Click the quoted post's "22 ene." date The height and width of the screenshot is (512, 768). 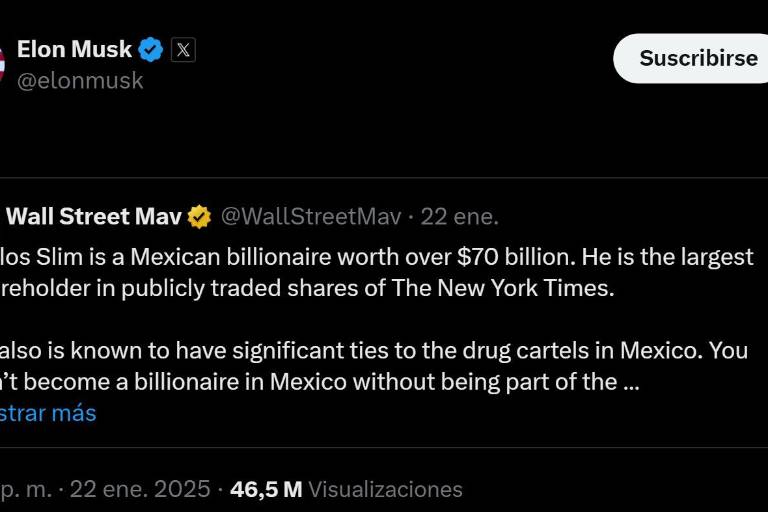pyautogui.click(x=460, y=217)
